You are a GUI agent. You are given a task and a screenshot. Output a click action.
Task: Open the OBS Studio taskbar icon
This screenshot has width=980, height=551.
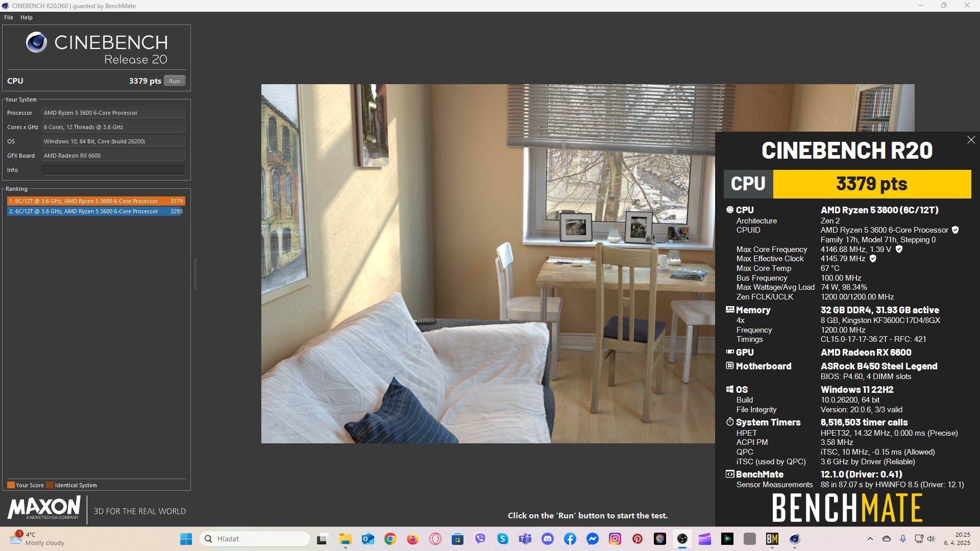tap(682, 539)
